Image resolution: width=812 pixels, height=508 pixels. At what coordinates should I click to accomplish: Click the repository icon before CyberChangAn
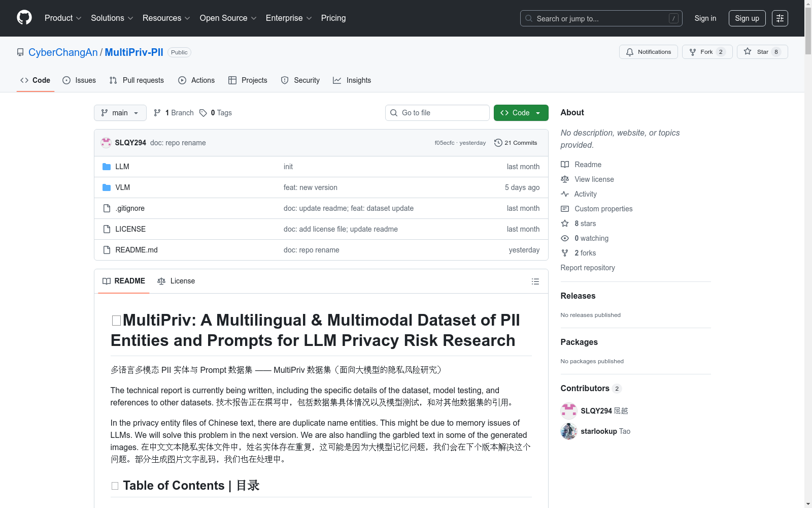[x=20, y=52]
